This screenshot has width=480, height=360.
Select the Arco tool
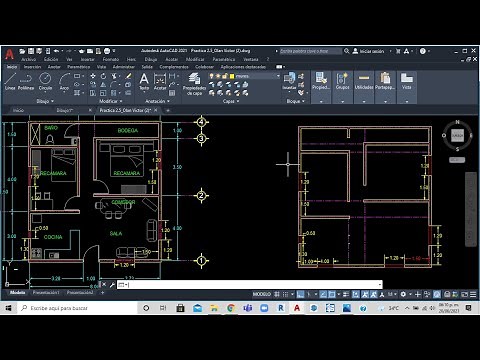(64, 81)
